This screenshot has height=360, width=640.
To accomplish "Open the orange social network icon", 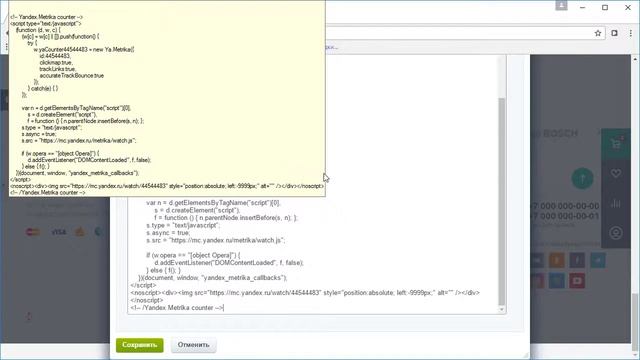I will 557,260.
